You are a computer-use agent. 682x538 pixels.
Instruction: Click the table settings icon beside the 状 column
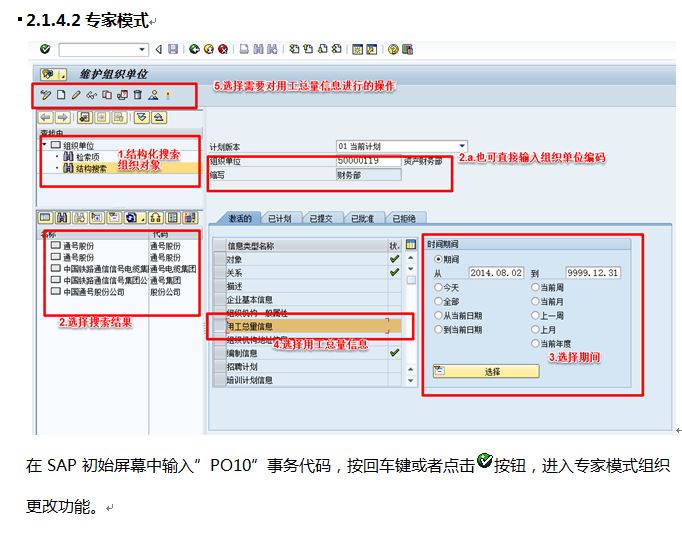411,245
